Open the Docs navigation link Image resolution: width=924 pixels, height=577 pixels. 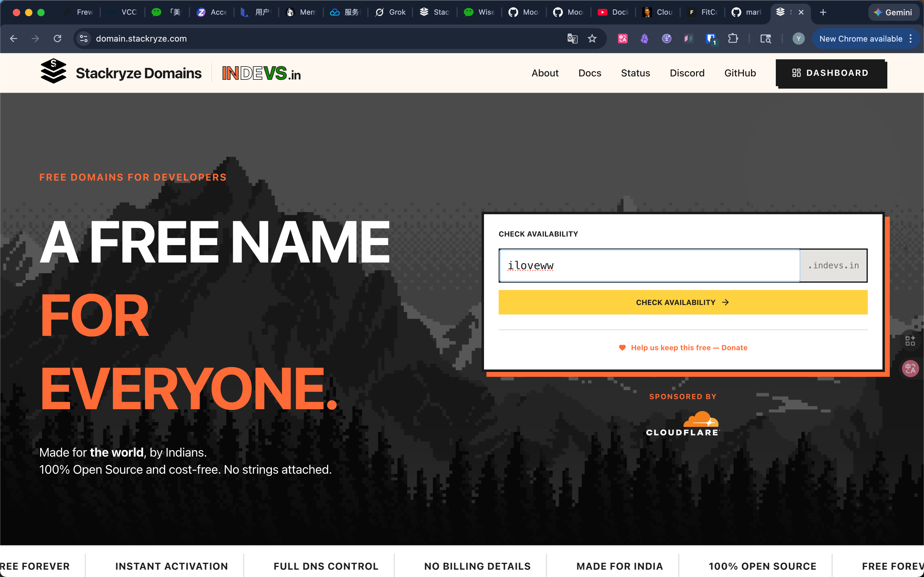589,73
